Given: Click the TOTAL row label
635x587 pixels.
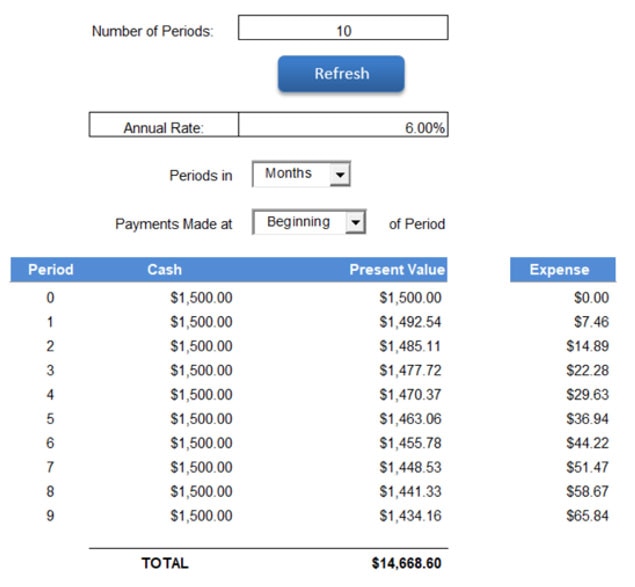Looking at the screenshot, I should click(x=164, y=563).
